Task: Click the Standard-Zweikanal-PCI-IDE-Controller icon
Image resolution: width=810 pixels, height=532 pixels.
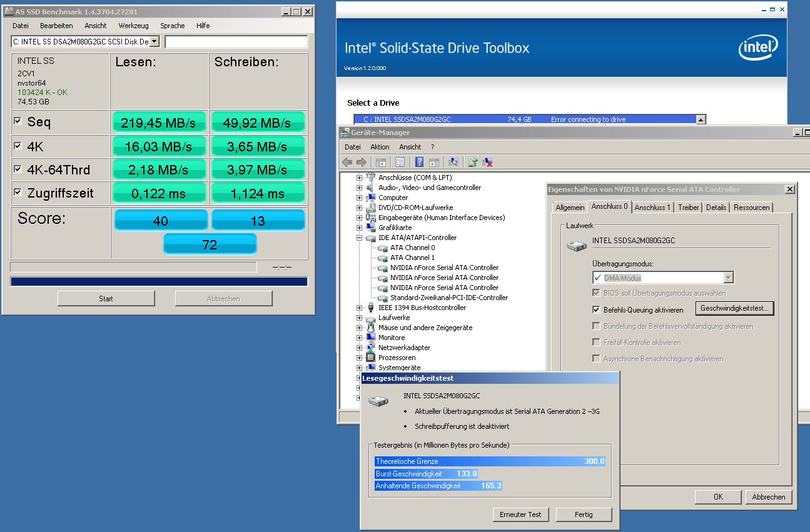Action: click(382, 298)
